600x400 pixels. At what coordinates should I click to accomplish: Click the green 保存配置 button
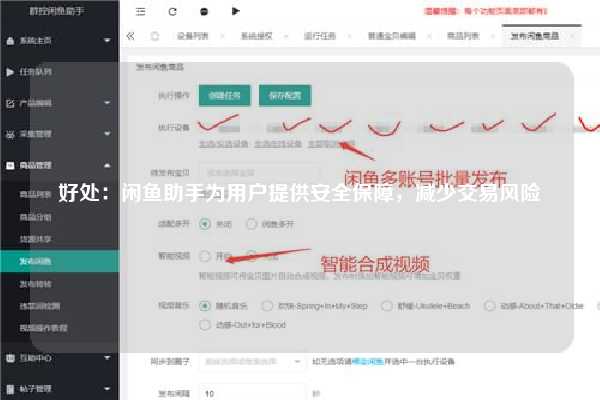(x=285, y=95)
